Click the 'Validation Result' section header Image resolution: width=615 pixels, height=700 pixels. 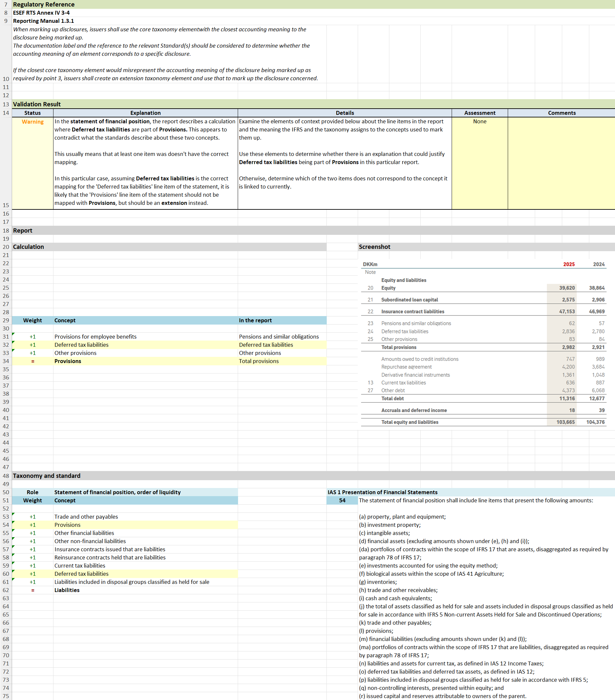[x=313, y=104]
